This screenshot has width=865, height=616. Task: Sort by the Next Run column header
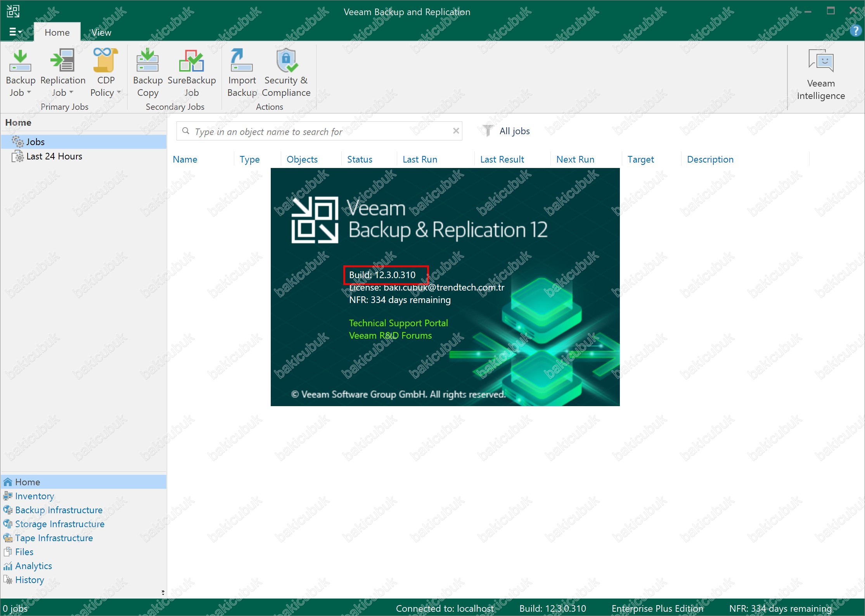[x=575, y=159]
